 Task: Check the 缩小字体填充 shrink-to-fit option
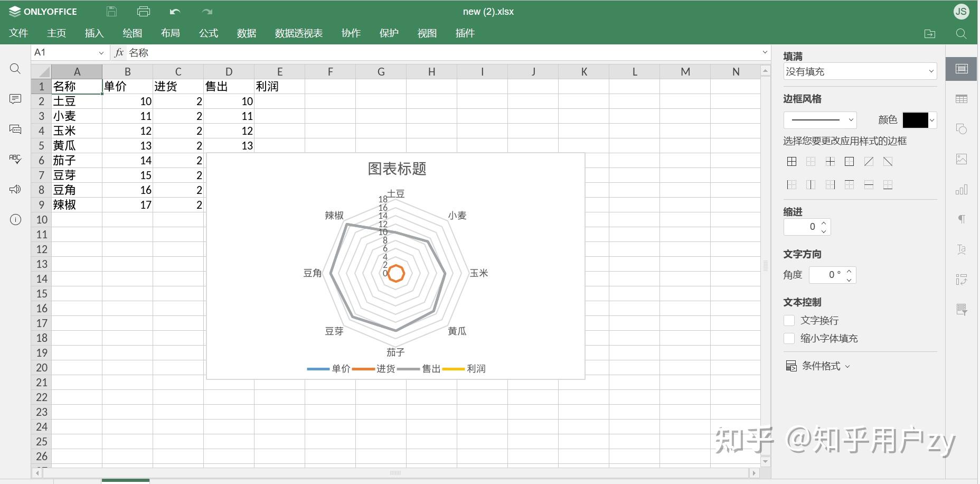point(789,339)
